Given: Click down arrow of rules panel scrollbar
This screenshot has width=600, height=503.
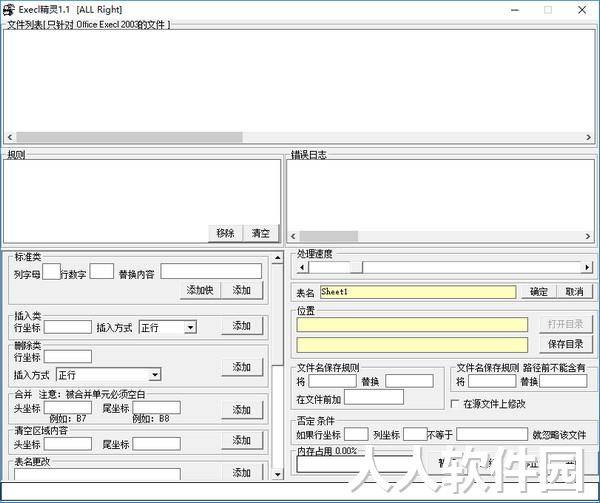Looking at the screenshot, I should [277, 474].
